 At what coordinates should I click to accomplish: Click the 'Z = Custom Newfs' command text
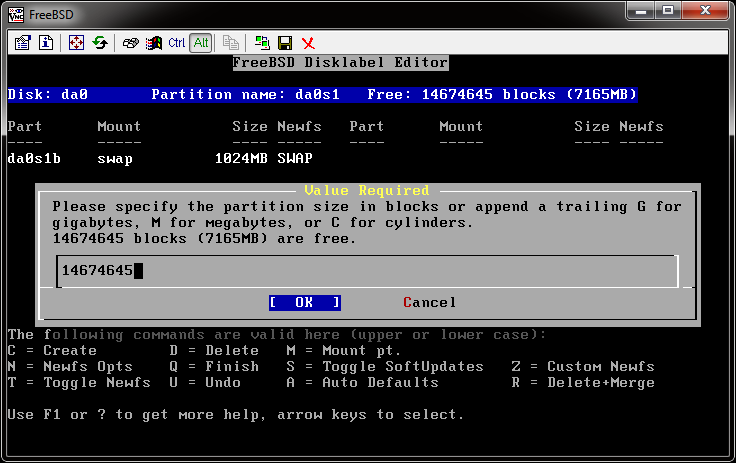point(583,366)
